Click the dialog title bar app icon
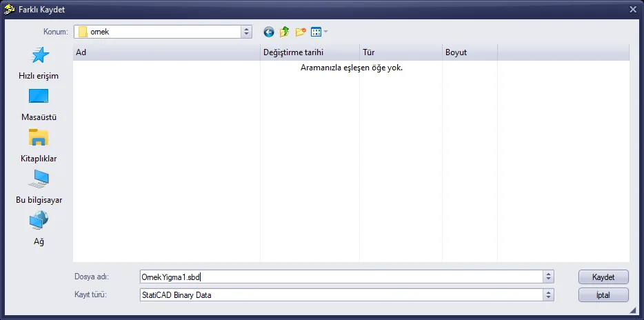This screenshot has width=644, height=320. click(10, 10)
